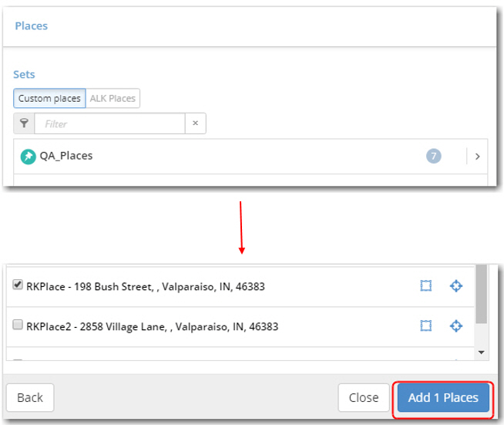Click the locate crosshair icon for RKPlace

[x=455, y=285]
